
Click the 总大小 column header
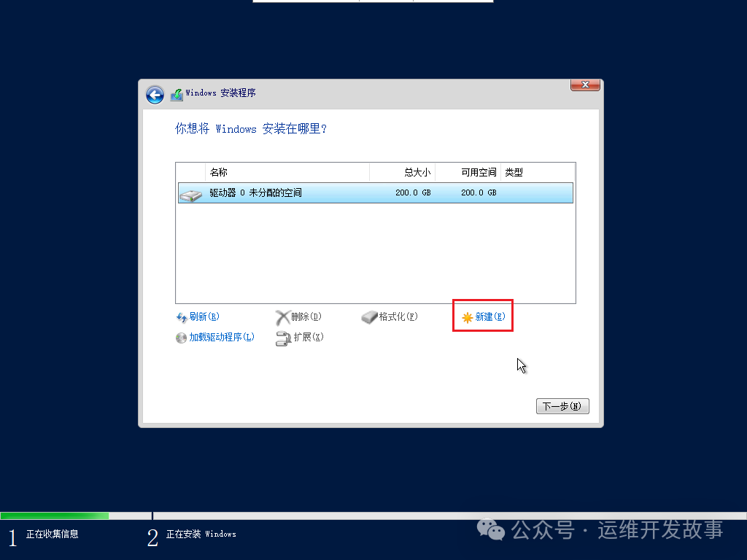[417, 172]
